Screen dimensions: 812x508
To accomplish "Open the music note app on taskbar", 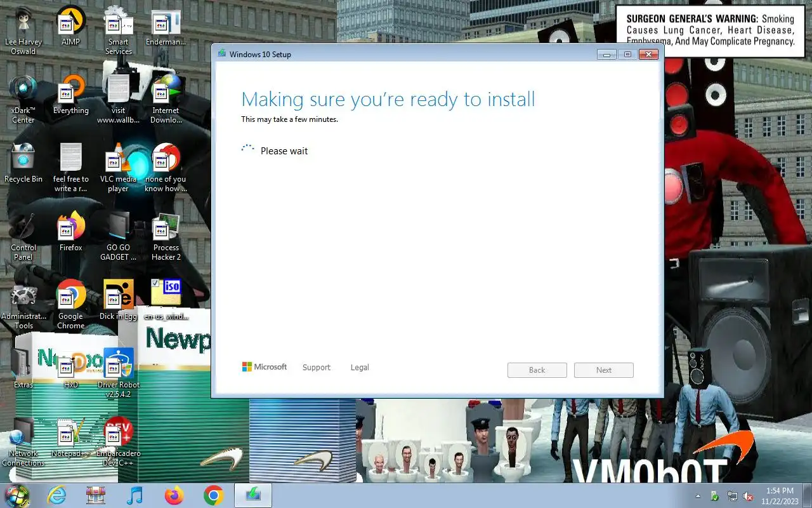I will (134, 495).
